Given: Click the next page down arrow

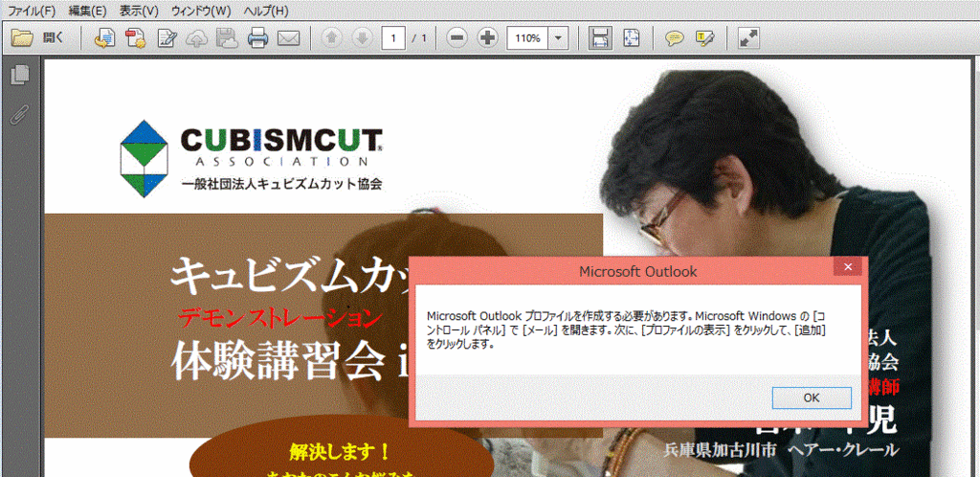Looking at the screenshot, I should point(363,38).
